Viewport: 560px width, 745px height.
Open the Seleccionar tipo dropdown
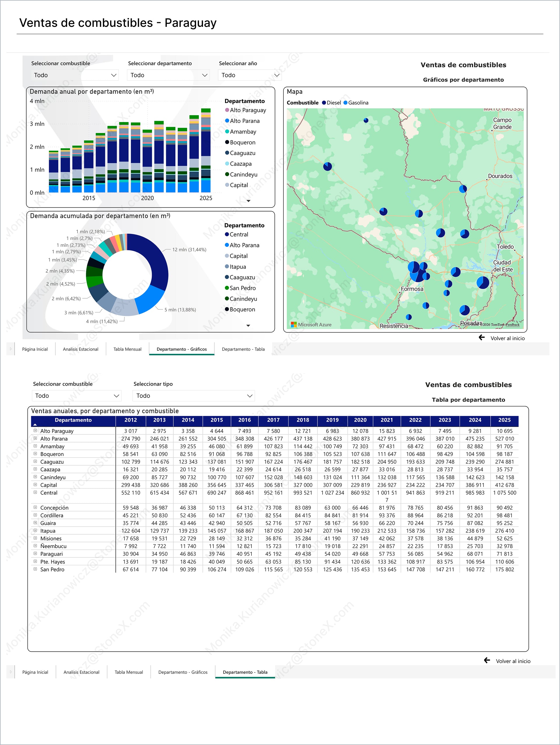pos(194,396)
